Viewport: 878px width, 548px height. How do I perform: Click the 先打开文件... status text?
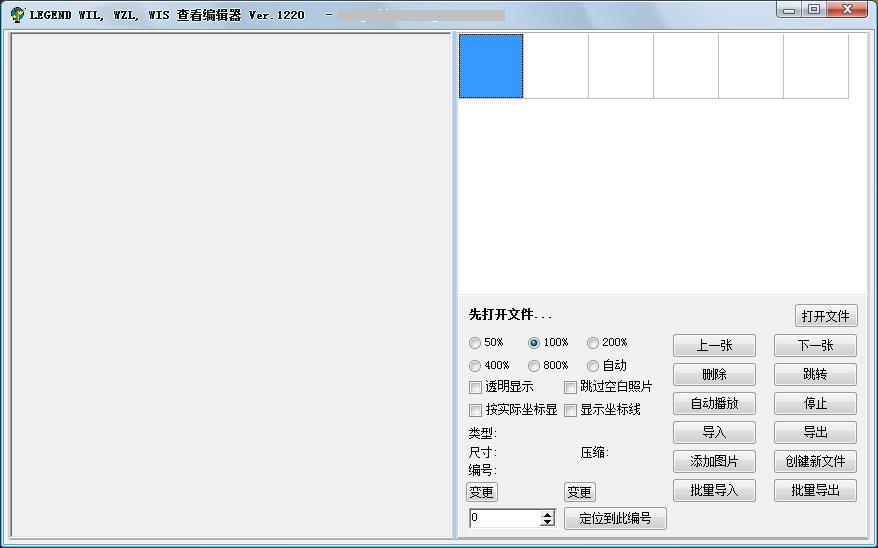[510, 315]
